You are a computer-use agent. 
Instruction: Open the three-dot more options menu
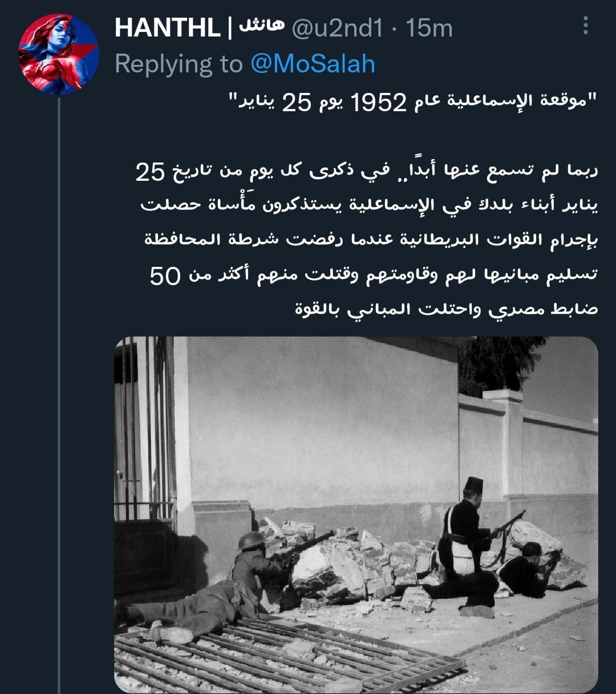point(585,26)
